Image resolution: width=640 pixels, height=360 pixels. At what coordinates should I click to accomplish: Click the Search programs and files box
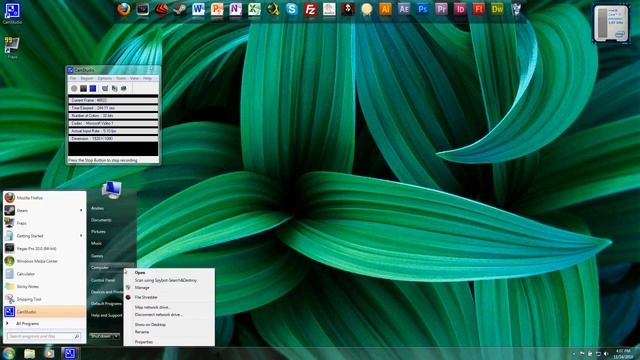[x=44, y=336]
